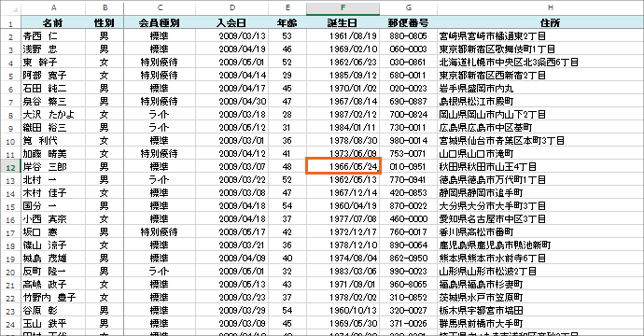This screenshot has width=644, height=336.
Task: Select postal code cell 880-0805
Action: (x=408, y=36)
